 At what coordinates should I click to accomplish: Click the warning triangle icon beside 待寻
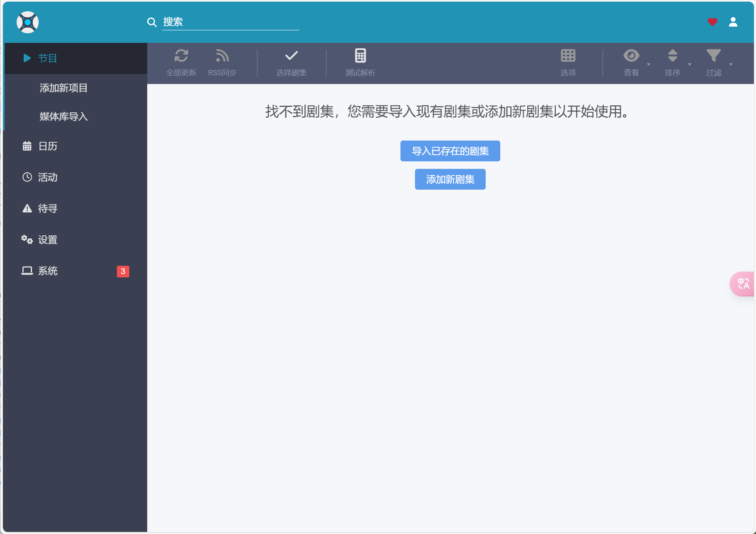27,208
